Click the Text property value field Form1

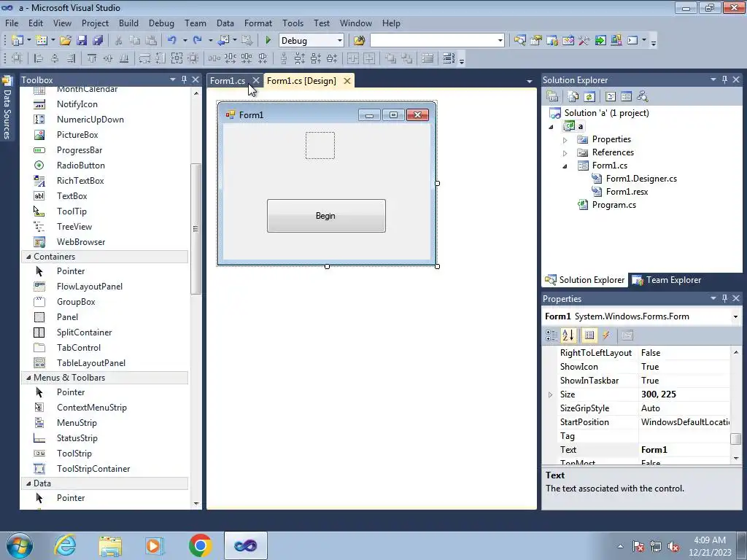(x=684, y=449)
